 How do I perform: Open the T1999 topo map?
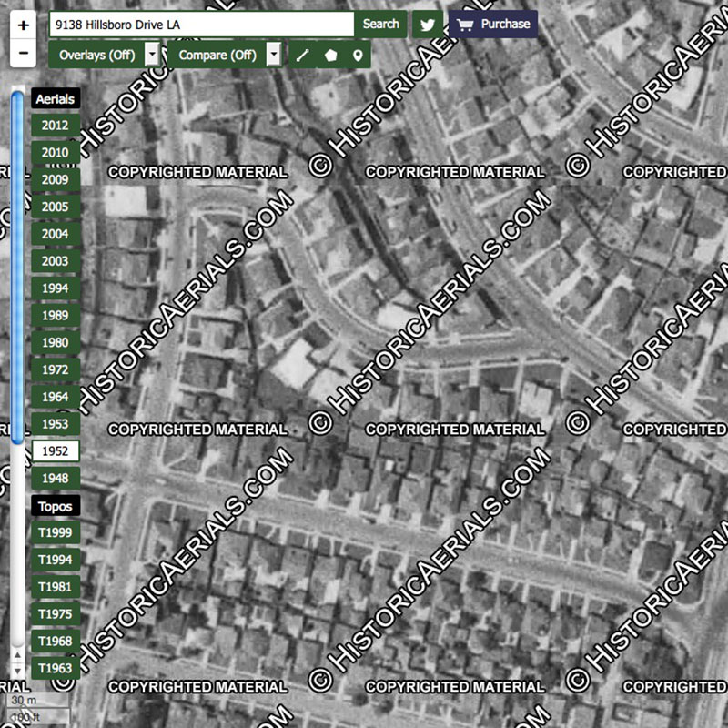point(56,532)
